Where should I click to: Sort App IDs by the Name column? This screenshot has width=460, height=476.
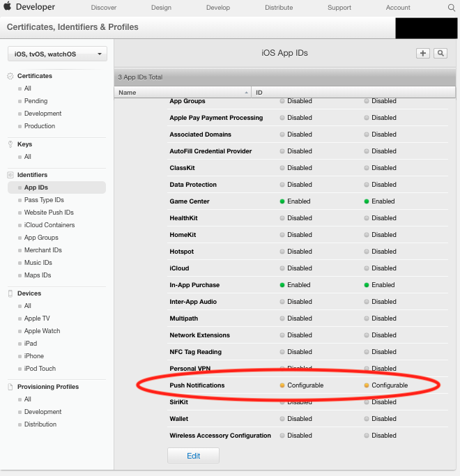pos(183,93)
